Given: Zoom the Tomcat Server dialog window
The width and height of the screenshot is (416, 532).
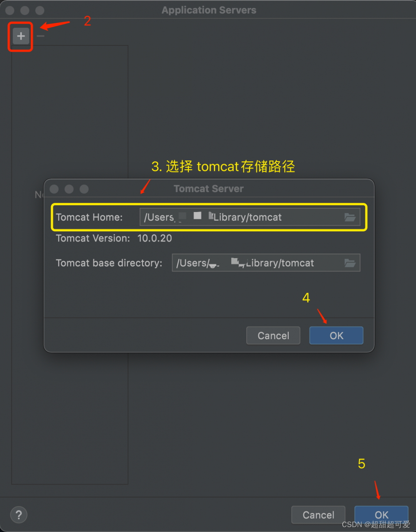Looking at the screenshot, I should click(84, 189).
